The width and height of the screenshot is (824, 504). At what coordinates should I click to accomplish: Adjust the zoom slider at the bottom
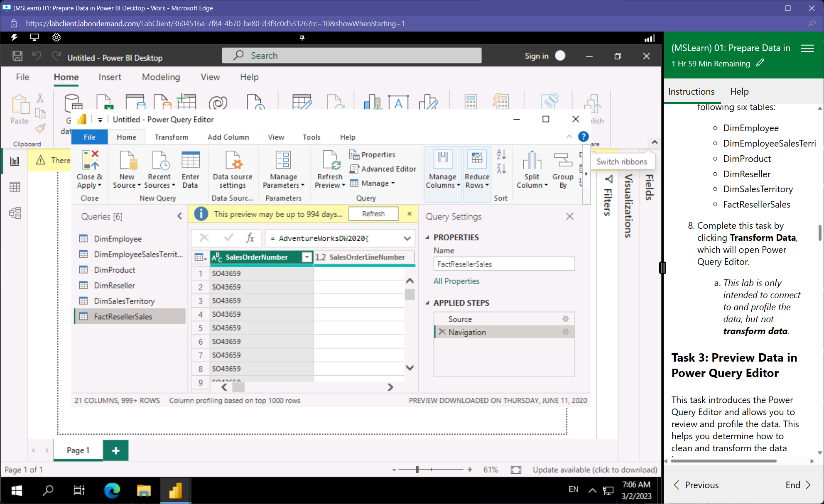[417, 470]
